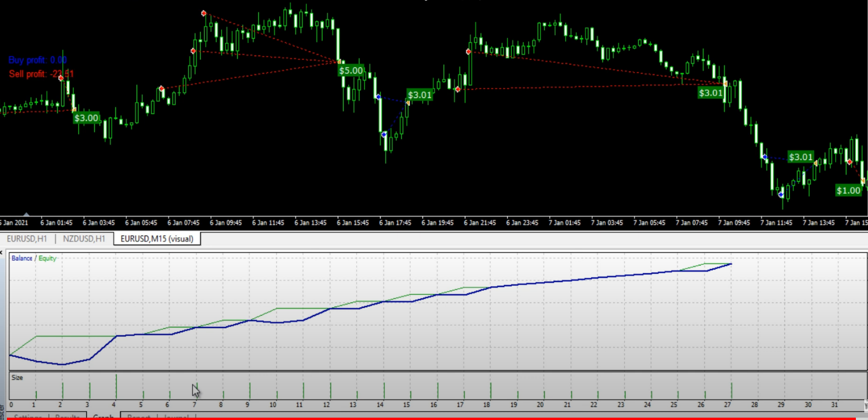The height and width of the screenshot is (420, 868).
Task: Open the NZDUSD,H1 chart tab
Action: (84, 239)
